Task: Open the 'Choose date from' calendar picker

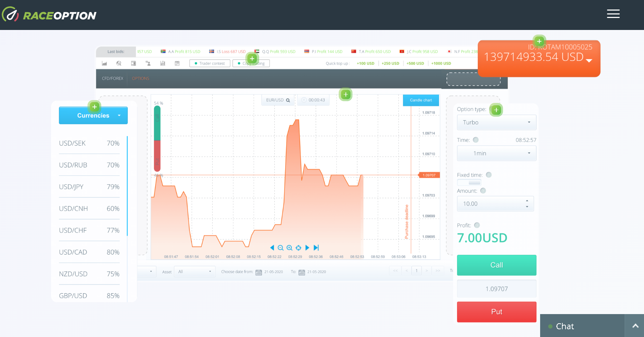Action: tap(258, 272)
